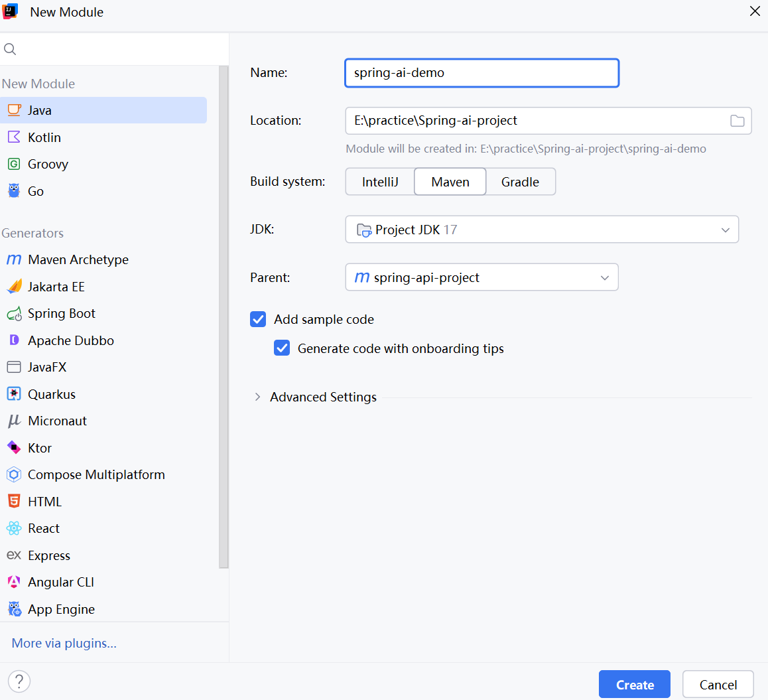768x700 pixels.
Task: Click the Cancel button
Action: (x=718, y=684)
